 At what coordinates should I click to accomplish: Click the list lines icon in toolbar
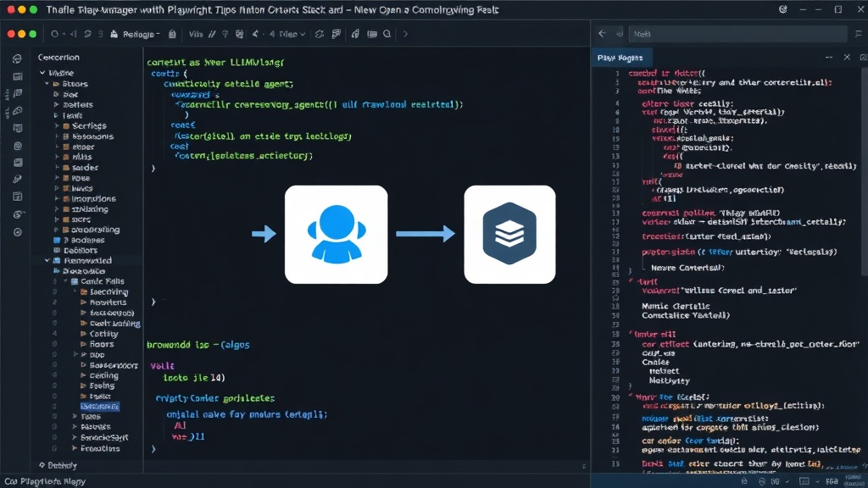tap(372, 34)
